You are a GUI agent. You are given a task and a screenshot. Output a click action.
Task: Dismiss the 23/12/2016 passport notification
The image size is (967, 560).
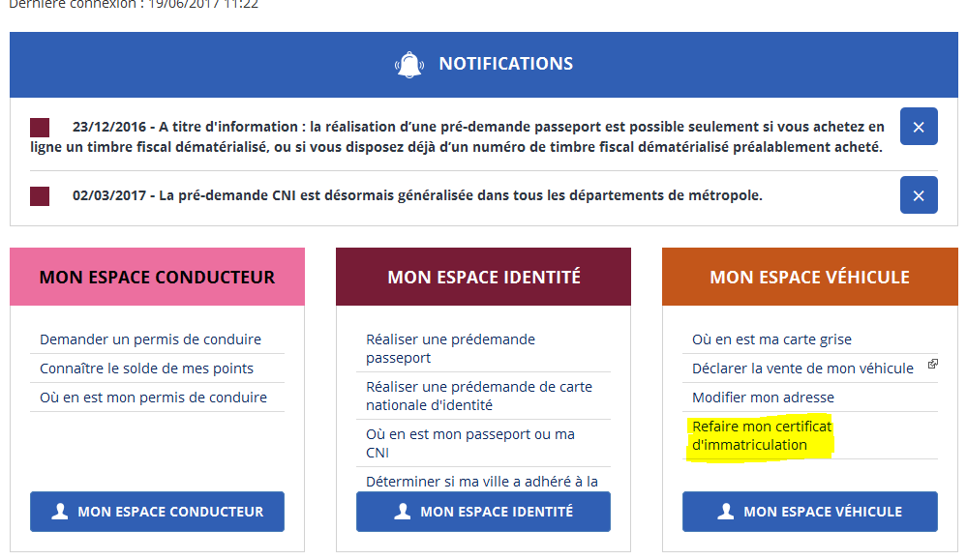pos(919,127)
